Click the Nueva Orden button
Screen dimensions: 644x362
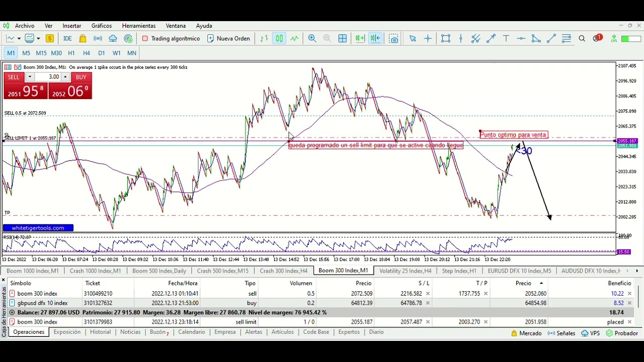[228, 39]
